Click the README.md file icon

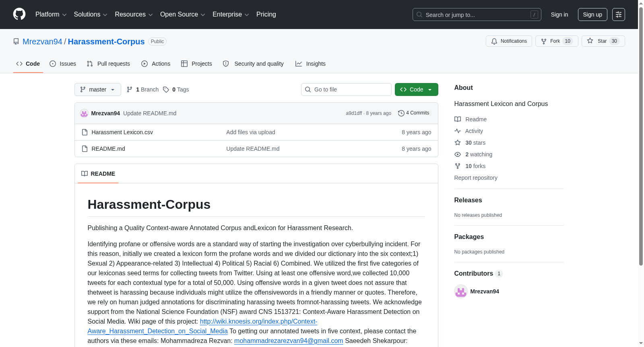tap(85, 149)
